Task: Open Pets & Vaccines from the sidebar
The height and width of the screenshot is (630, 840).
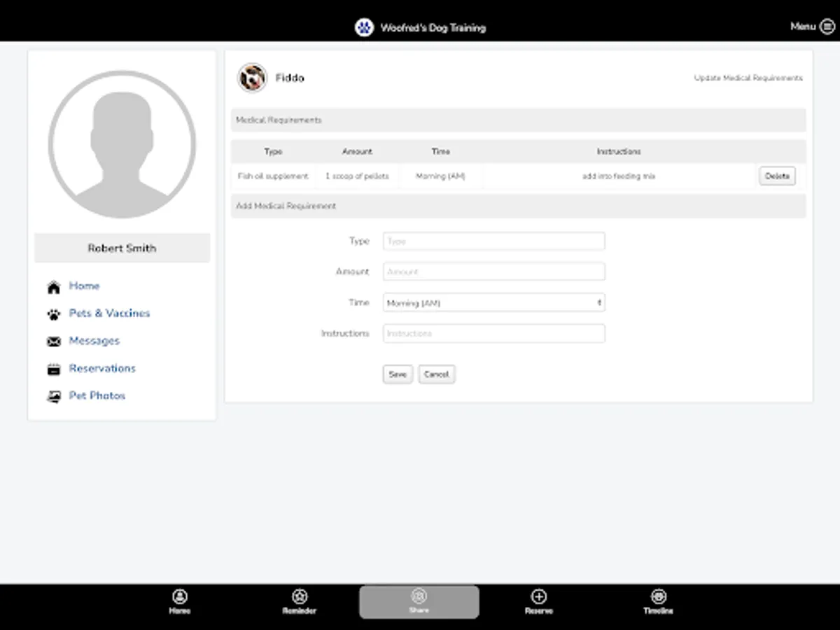Action: pos(109,313)
